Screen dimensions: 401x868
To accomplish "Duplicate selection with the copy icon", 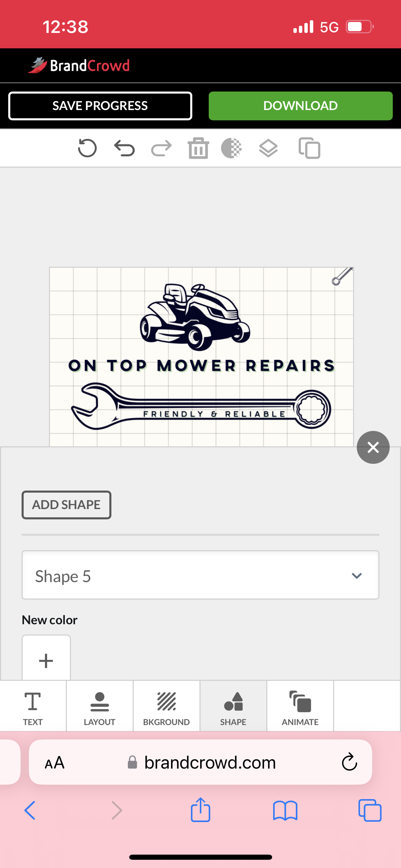I will tap(309, 148).
